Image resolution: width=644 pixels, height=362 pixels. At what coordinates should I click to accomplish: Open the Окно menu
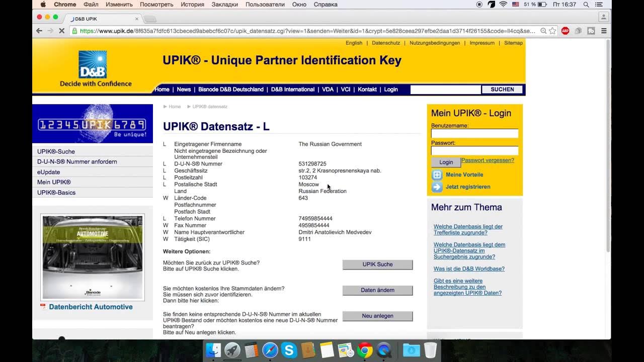(299, 5)
